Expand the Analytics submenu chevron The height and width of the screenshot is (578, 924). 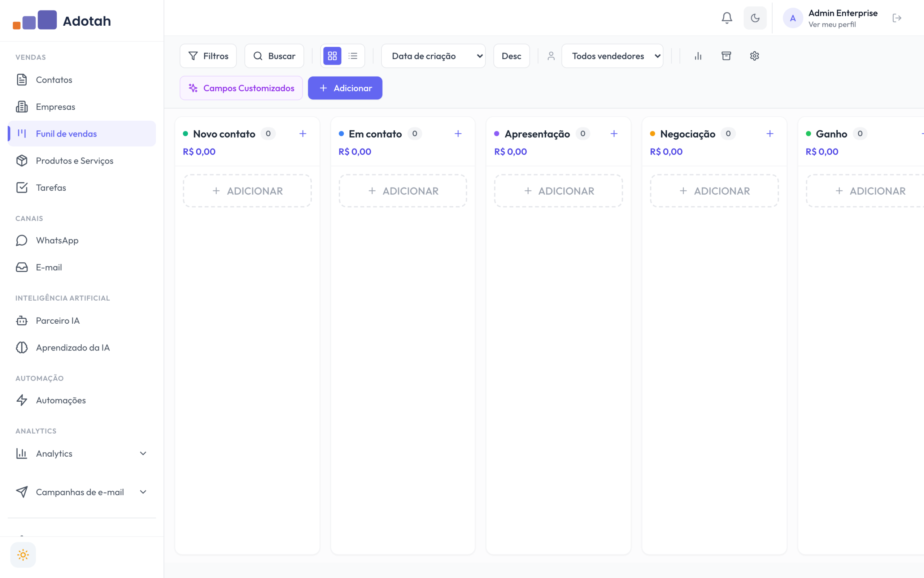(143, 453)
